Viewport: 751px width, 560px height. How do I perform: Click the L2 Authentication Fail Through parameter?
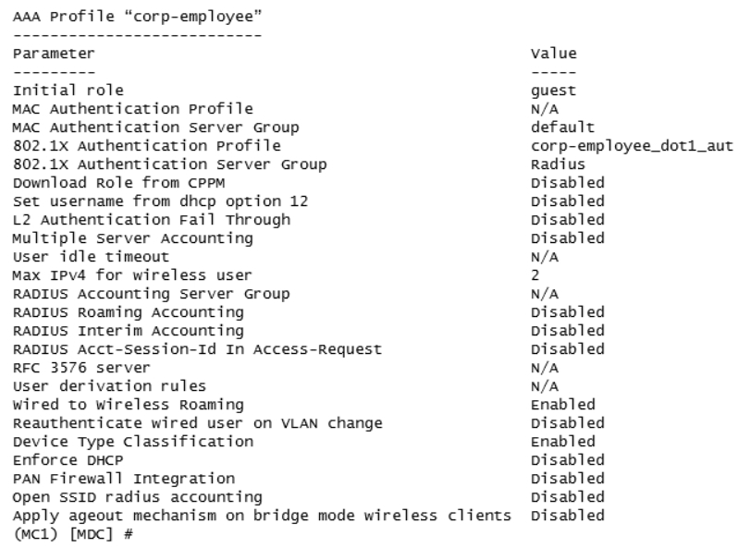(152, 220)
